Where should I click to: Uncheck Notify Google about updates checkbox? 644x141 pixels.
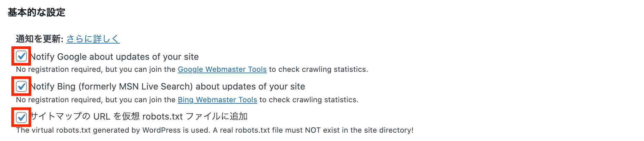tap(21, 56)
